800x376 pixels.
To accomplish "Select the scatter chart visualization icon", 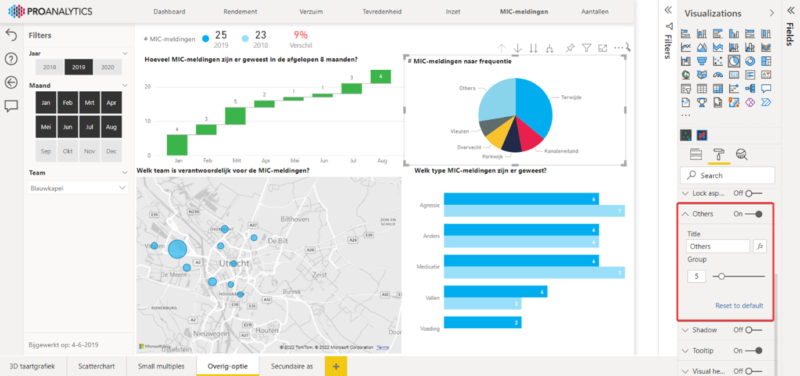I will (x=718, y=61).
